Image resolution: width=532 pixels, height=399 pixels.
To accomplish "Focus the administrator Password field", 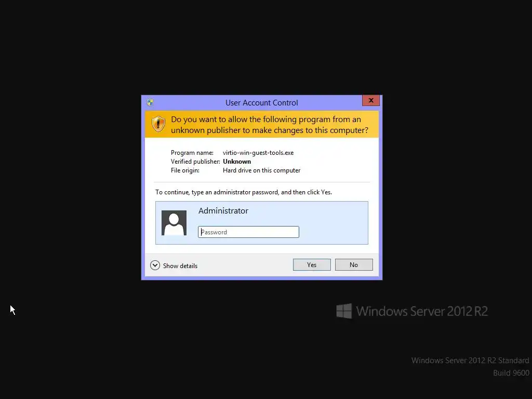I will [x=248, y=232].
